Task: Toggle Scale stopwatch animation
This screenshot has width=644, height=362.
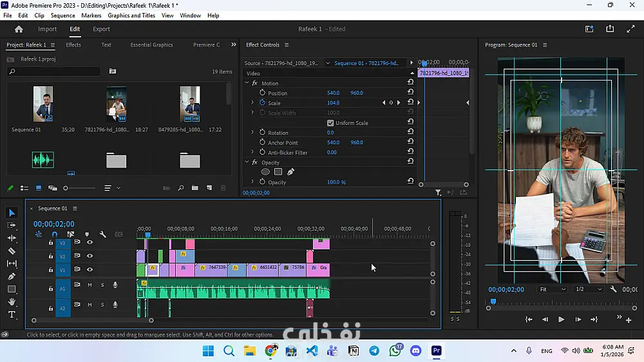Action: point(262,102)
